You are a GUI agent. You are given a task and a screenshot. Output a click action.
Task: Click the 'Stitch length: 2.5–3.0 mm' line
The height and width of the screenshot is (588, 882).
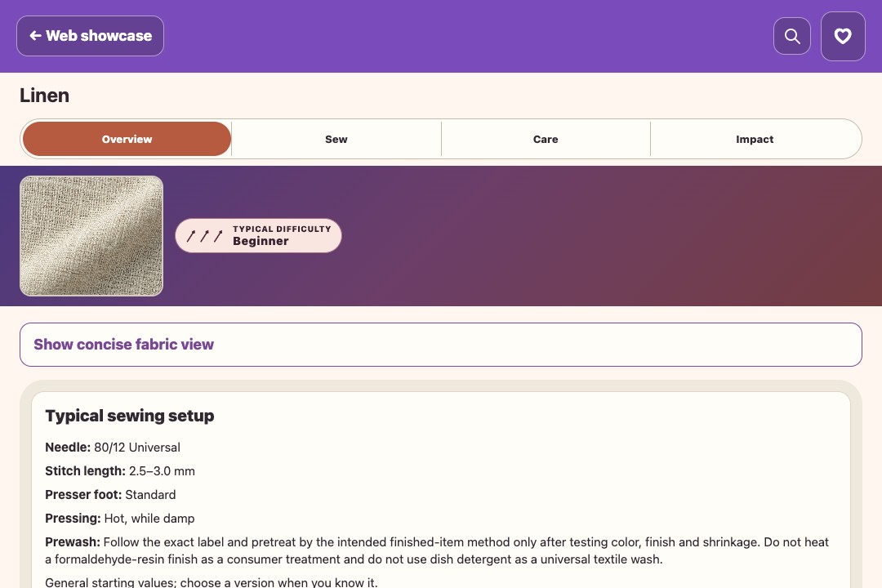tap(120, 471)
